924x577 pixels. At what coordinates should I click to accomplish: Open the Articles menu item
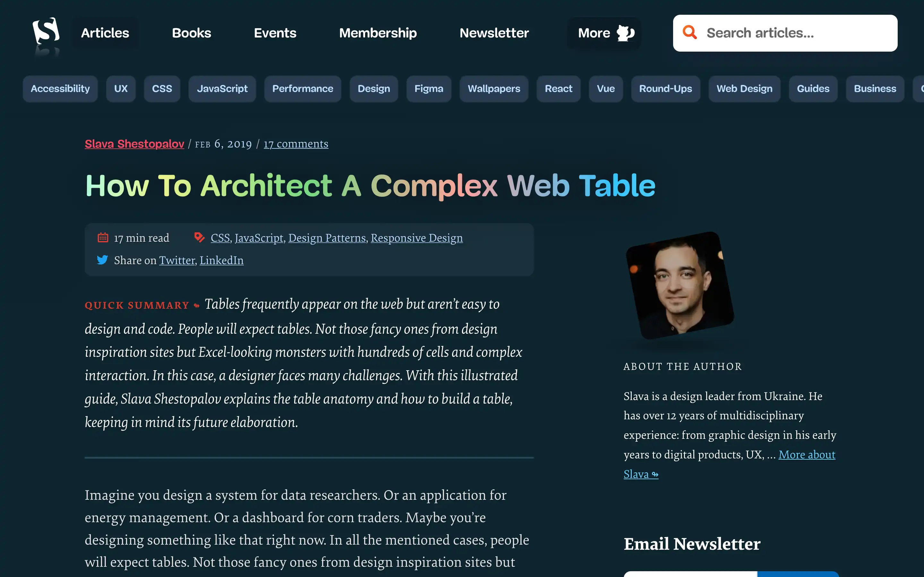click(105, 33)
